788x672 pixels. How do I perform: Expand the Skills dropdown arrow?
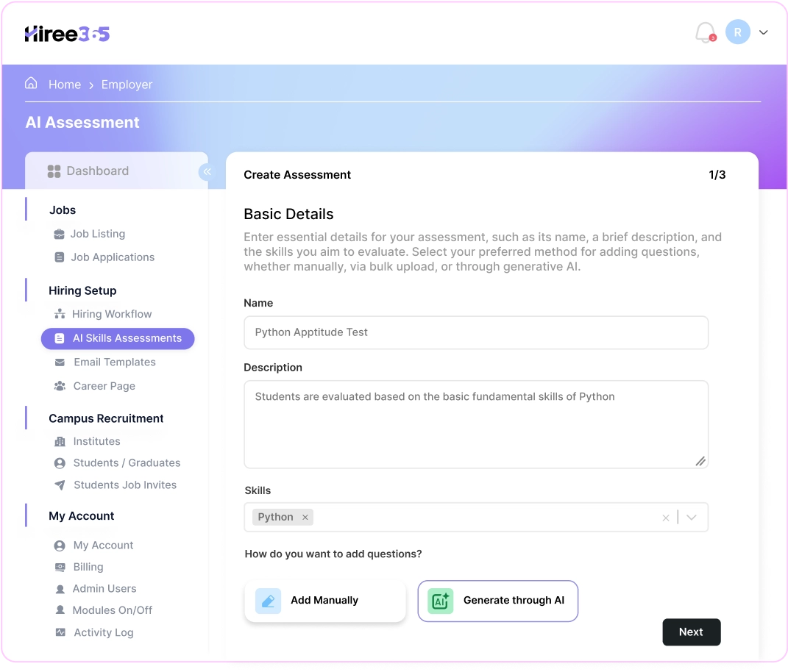tap(692, 518)
